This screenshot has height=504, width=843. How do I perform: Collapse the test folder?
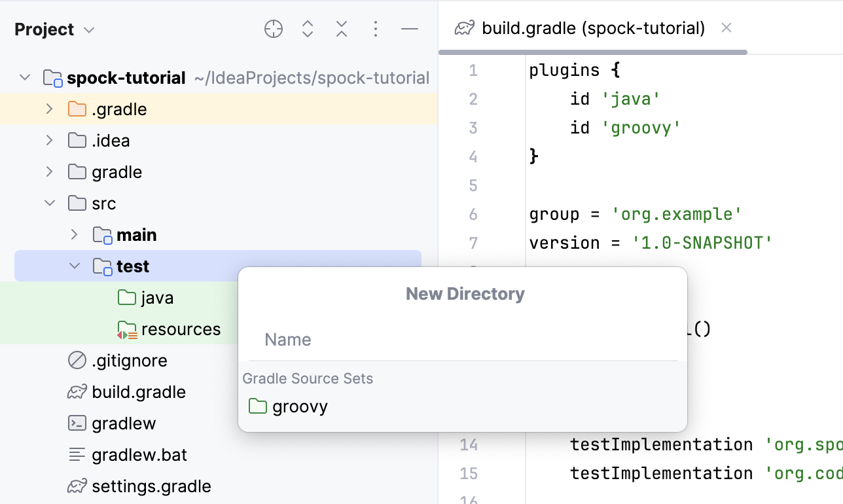(73, 266)
